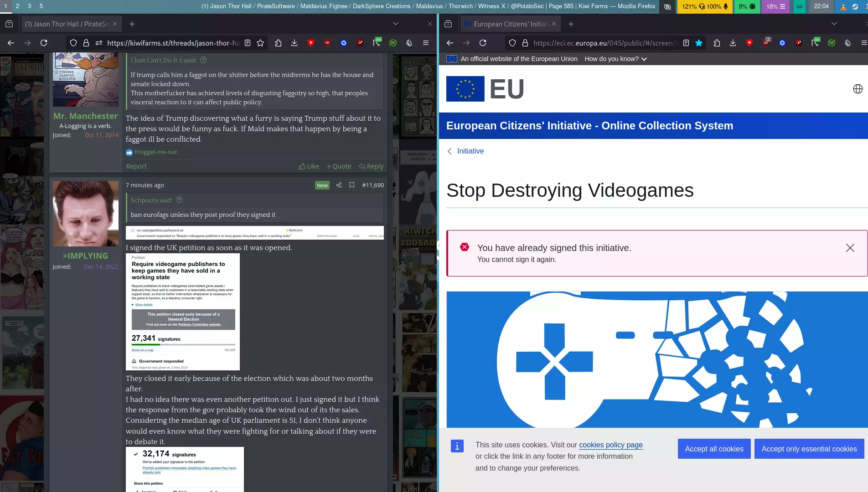
Task: Go back via the Initiative breadcrumb link
Action: click(470, 151)
